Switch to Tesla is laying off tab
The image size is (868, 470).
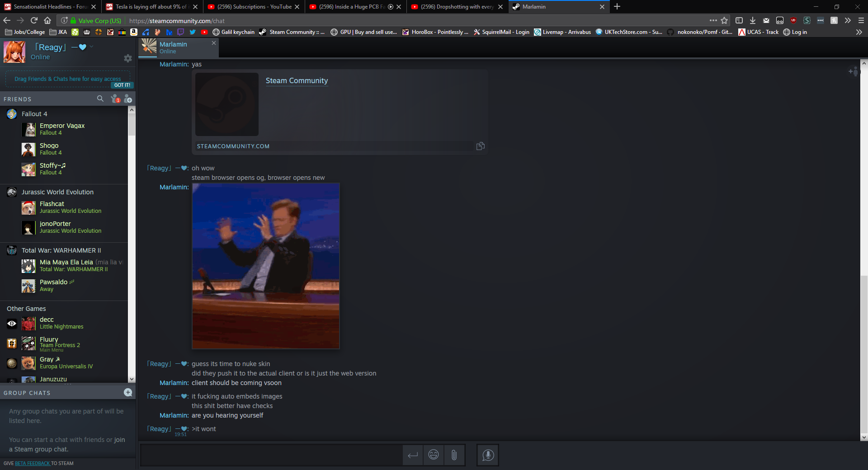tap(152, 6)
